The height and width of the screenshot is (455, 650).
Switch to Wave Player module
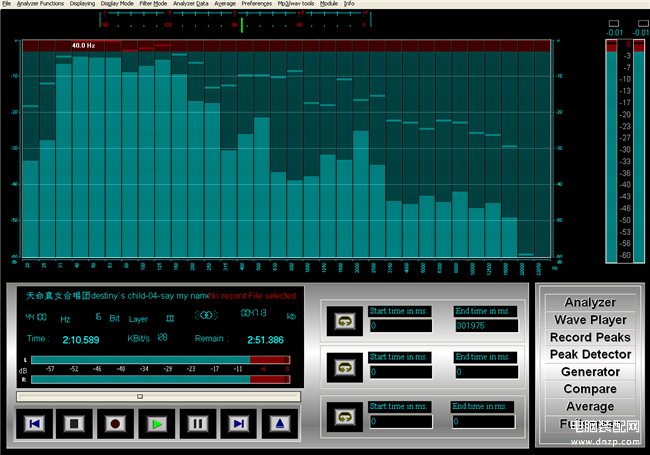(x=590, y=320)
